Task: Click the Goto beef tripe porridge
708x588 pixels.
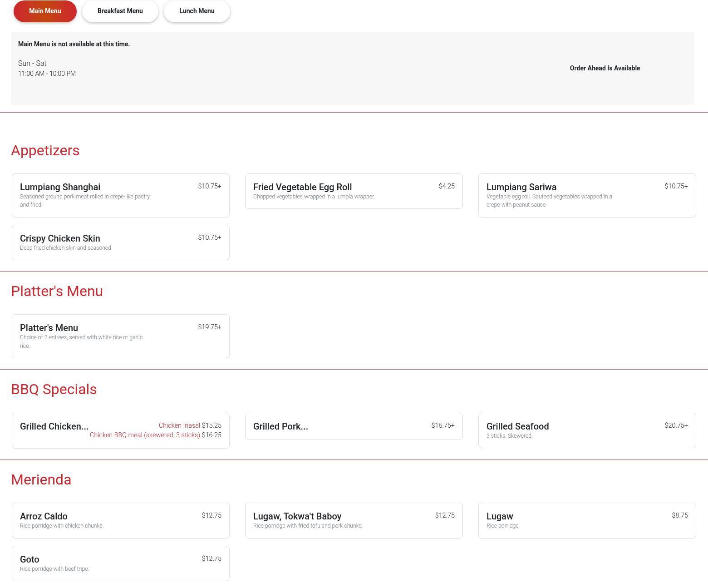Action: click(120, 563)
